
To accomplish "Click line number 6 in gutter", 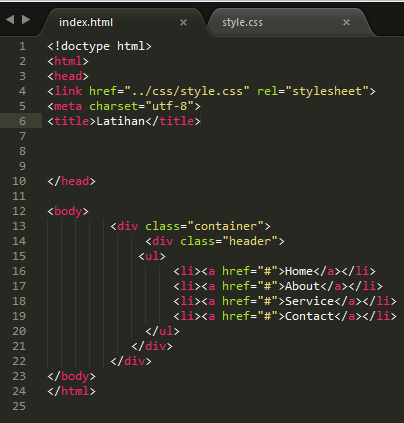I will pyautogui.click(x=22, y=121).
